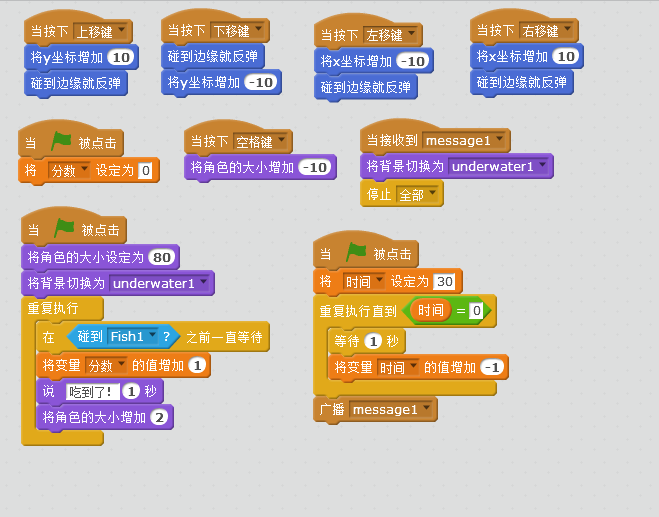
Task: Click the -1 value in 时间 的值增加 block
Action: point(492,367)
